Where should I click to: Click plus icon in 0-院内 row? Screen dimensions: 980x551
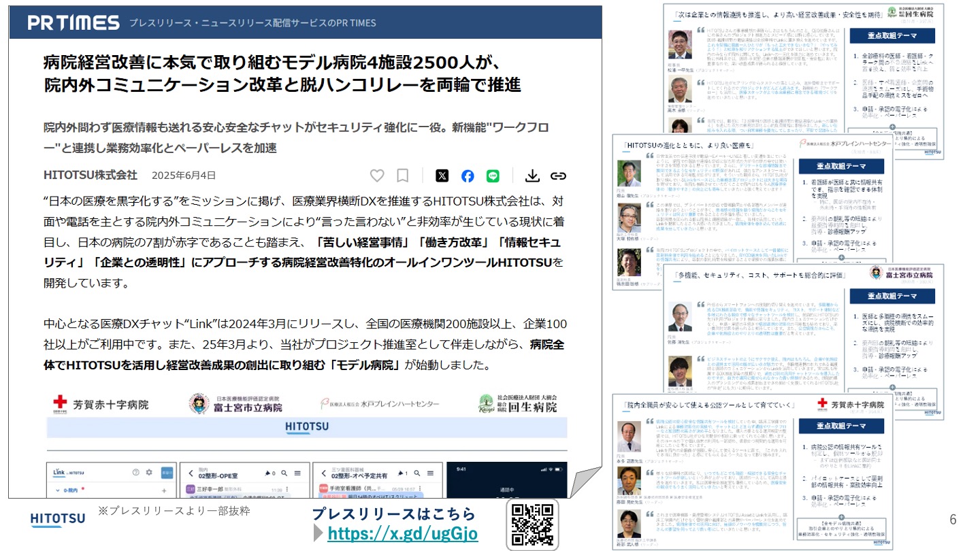point(164,490)
